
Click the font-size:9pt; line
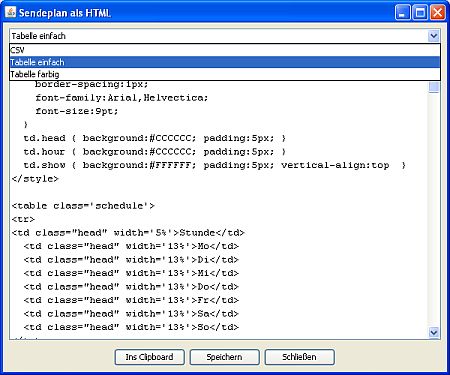(x=77, y=111)
